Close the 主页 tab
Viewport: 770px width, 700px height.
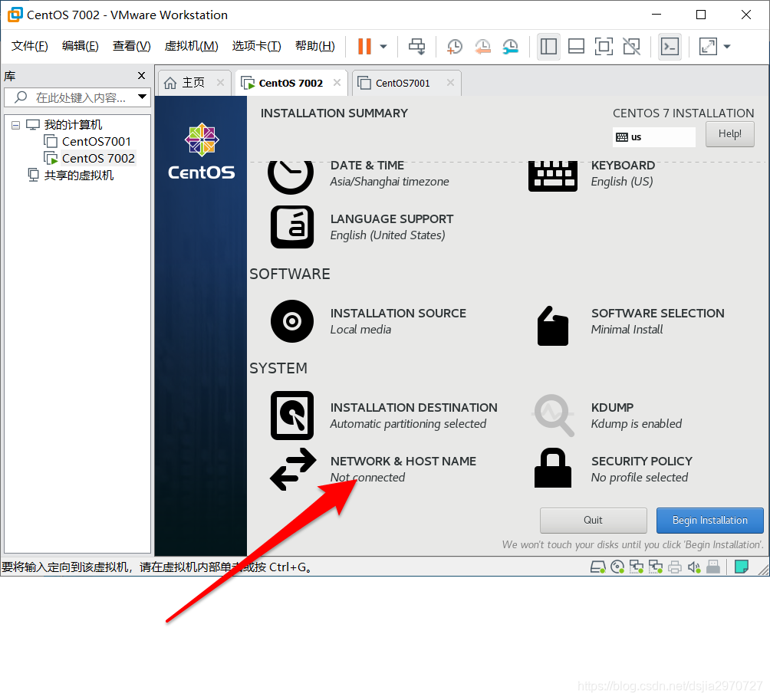pos(220,83)
